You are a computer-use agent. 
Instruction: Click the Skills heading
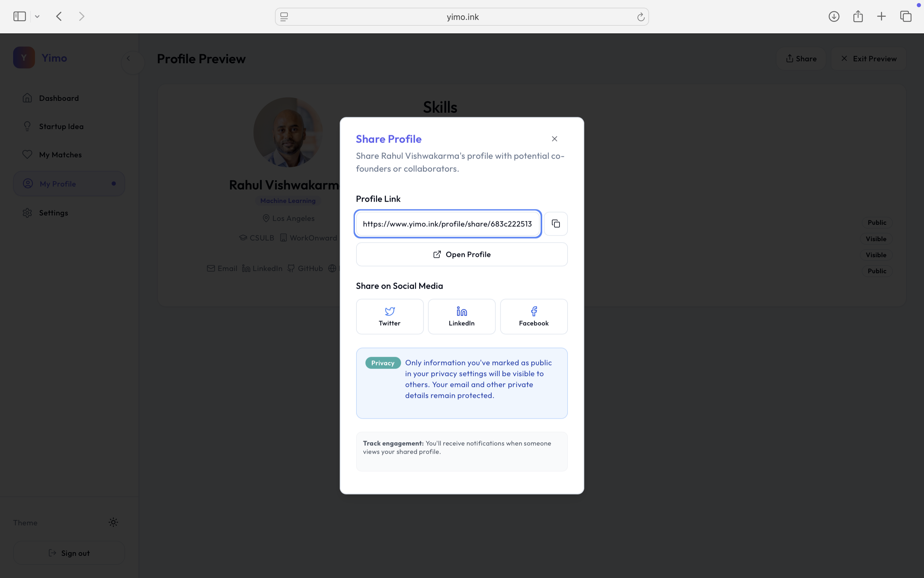click(x=440, y=107)
